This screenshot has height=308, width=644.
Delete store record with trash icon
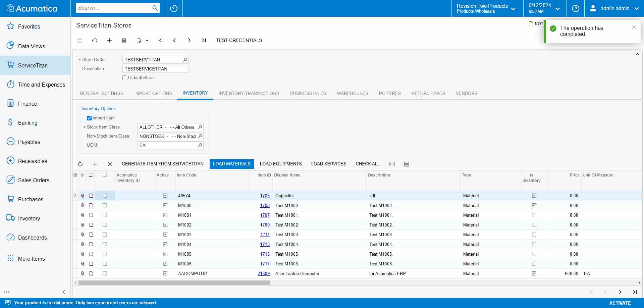click(124, 40)
